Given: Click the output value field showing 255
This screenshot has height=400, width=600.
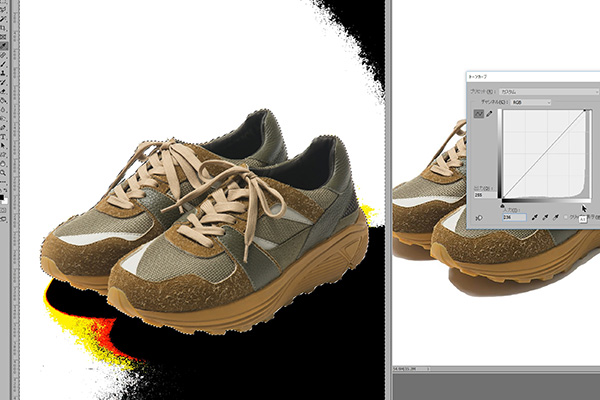Looking at the screenshot, I should pyautogui.click(x=483, y=195).
